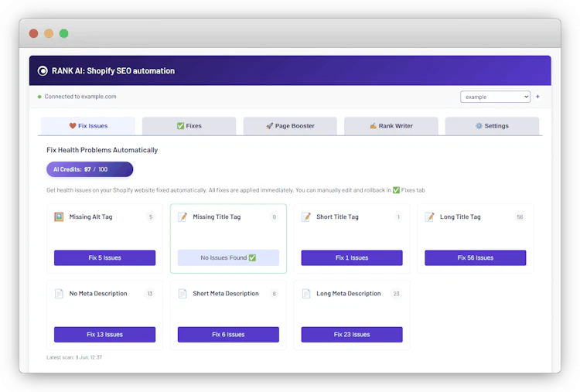The width and height of the screenshot is (580, 392).
Task: Click the plus icon beside the store dropdown
Action: click(x=537, y=97)
